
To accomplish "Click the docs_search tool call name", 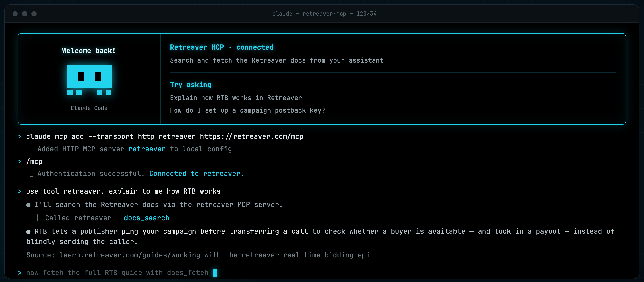I will pyautogui.click(x=146, y=218).
